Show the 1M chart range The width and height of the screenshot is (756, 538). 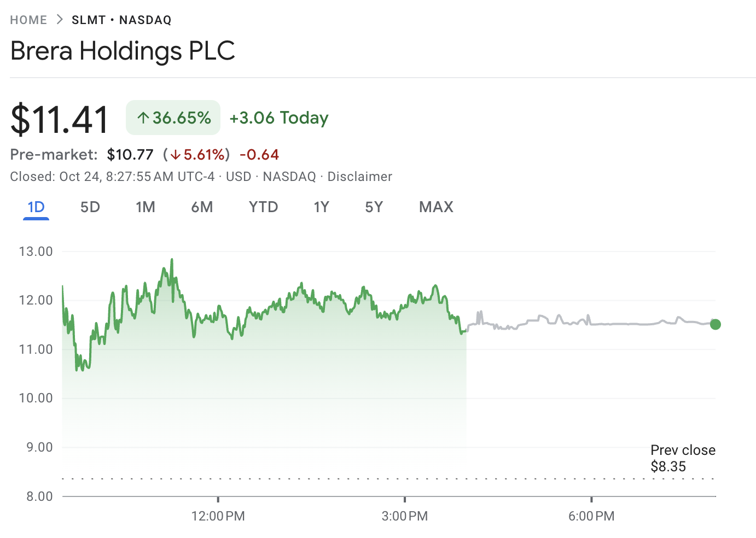pyautogui.click(x=146, y=207)
